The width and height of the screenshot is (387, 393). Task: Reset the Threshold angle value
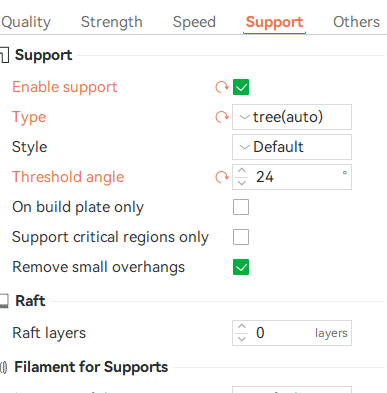pos(222,177)
